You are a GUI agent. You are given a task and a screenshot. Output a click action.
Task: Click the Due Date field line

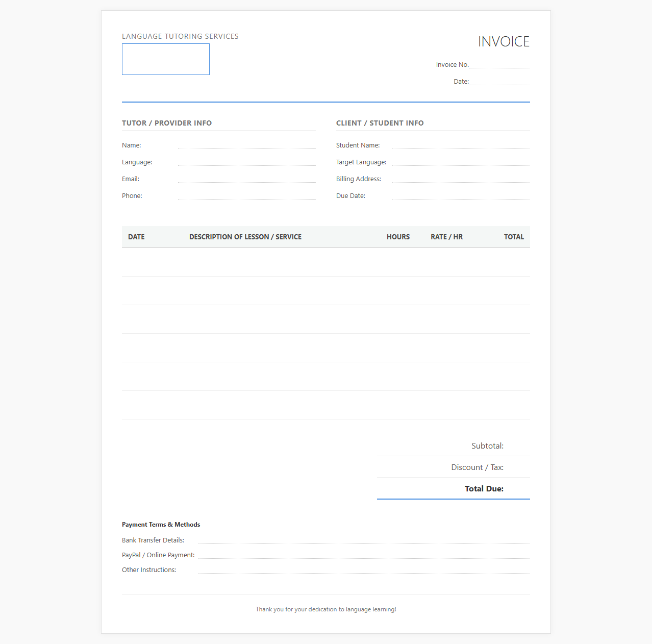coord(461,195)
